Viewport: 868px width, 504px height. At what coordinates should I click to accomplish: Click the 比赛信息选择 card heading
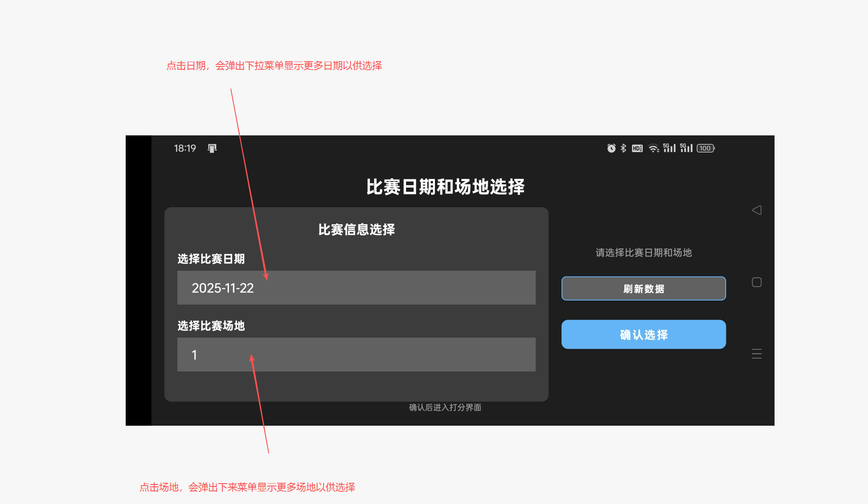coord(356,230)
